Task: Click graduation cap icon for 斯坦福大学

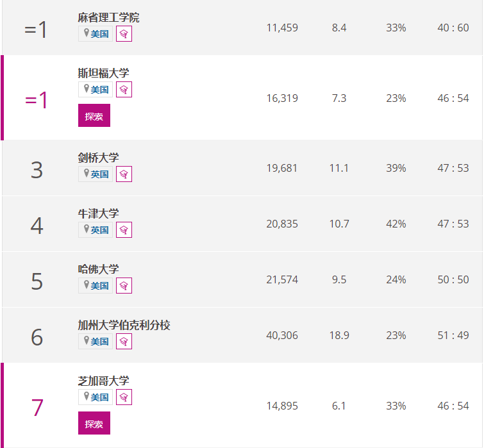Action: pos(124,90)
